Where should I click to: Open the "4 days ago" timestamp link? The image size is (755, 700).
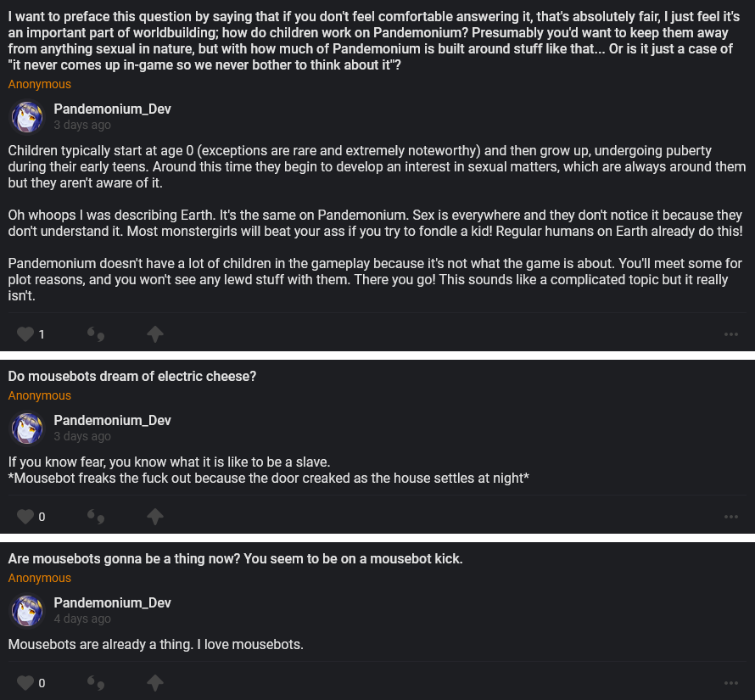pyautogui.click(x=82, y=619)
